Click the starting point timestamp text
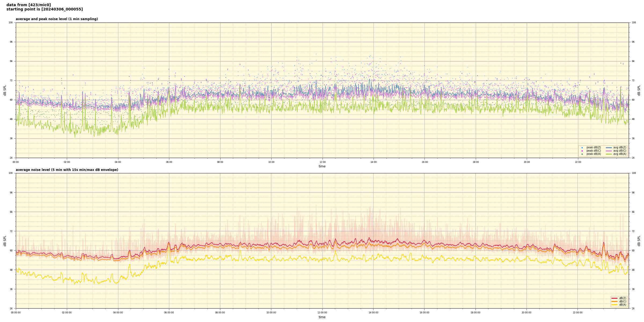This screenshot has height=322, width=644. pos(45,9)
